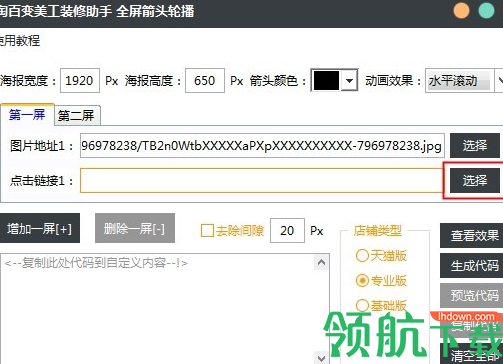This screenshot has height=364, width=503.
Task: Select the 专业版 radio button
Action: tap(362, 281)
